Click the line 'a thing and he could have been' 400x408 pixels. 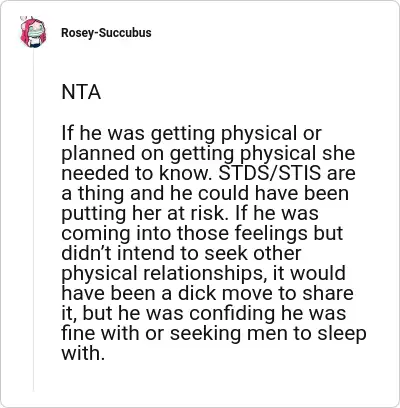tap(205, 194)
